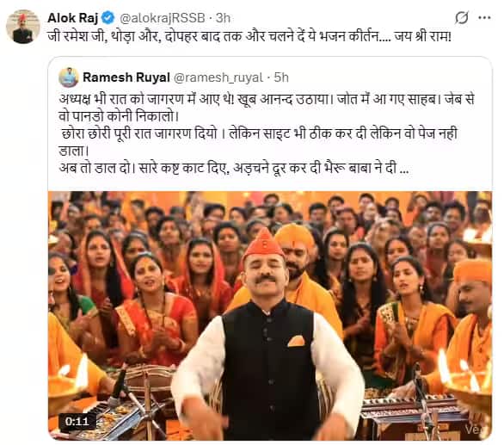504x445 pixels.
Task: Click the Alok Raj display name
Action: (72, 18)
